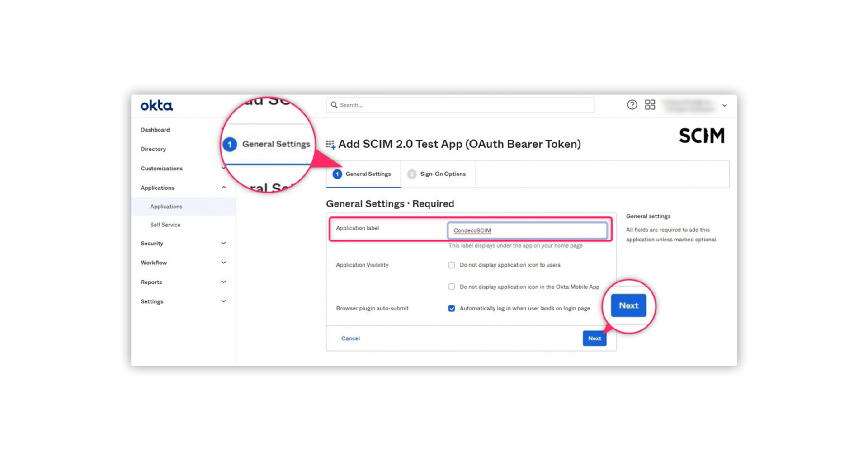Check 'Do not display icon in Okta Mobile App'

coord(451,287)
